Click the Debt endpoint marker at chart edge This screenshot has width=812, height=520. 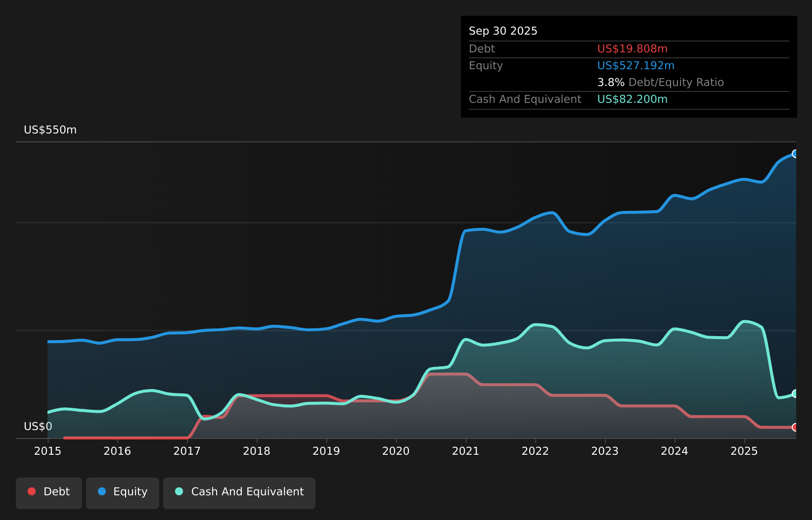(x=795, y=427)
